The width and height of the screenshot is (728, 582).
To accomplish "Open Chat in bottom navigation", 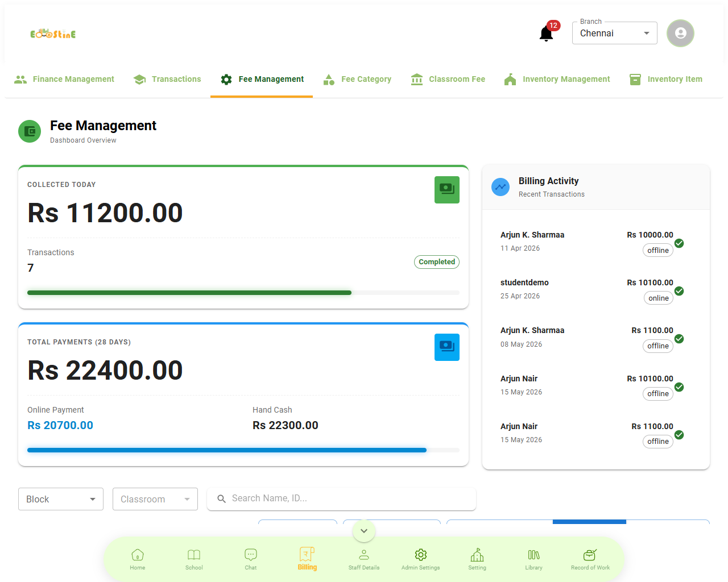I will (x=251, y=559).
